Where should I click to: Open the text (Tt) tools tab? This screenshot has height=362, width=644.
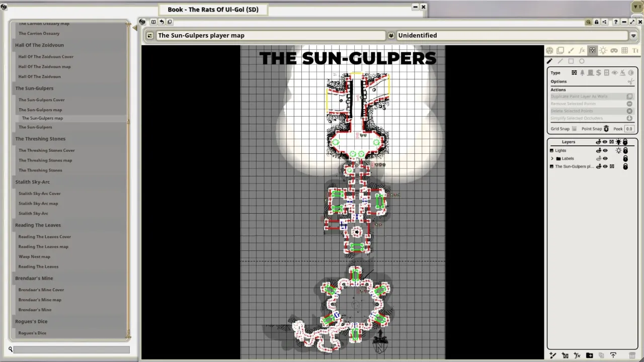635,50
